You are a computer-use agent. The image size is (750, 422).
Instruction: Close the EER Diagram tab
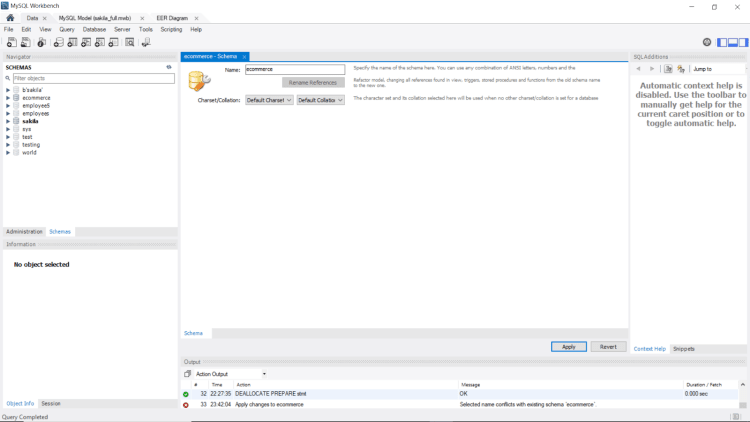click(x=196, y=18)
